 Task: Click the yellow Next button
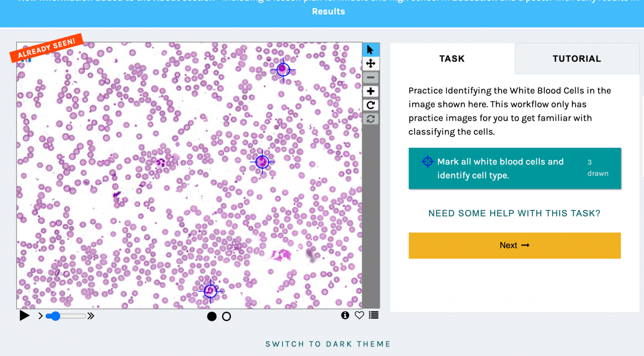coord(514,245)
